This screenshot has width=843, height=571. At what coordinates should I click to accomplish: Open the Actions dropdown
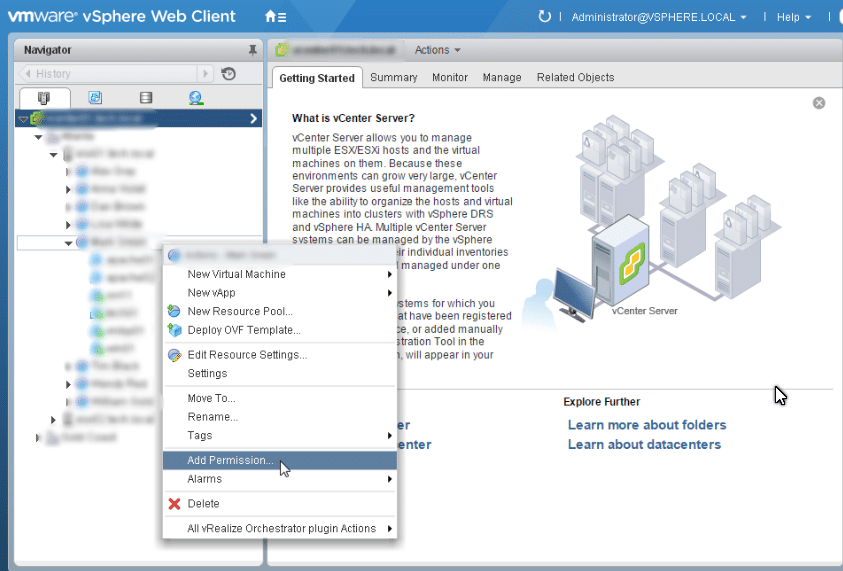click(x=437, y=50)
